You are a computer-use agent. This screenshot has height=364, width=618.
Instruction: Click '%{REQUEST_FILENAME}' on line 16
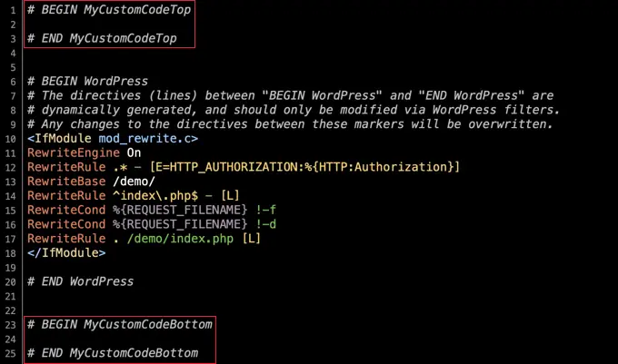(x=180, y=224)
